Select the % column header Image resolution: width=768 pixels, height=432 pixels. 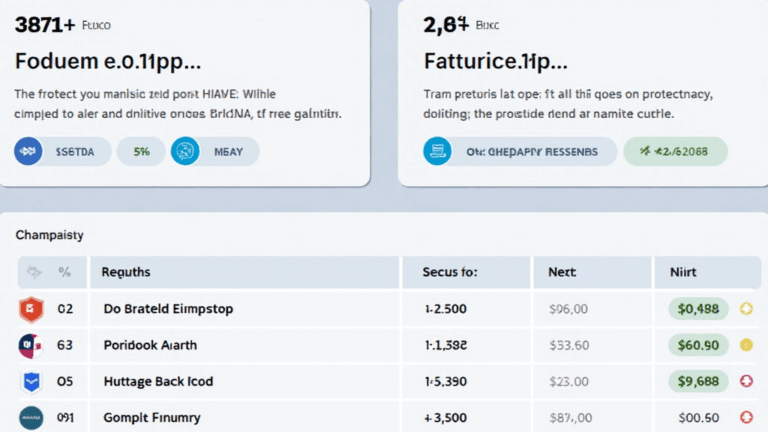[x=65, y=271]
